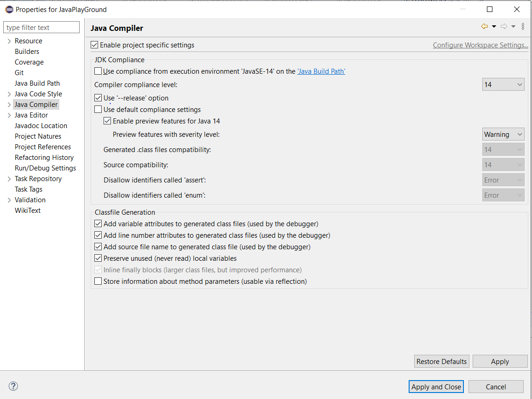Select Java Editor page label

[x=31, y=115]
